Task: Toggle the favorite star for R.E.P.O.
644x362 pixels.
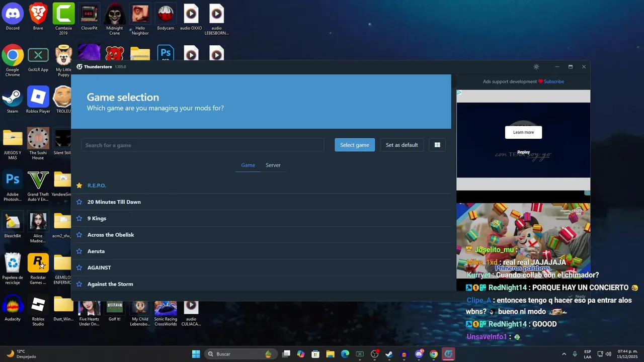Action: coord(79,186)
